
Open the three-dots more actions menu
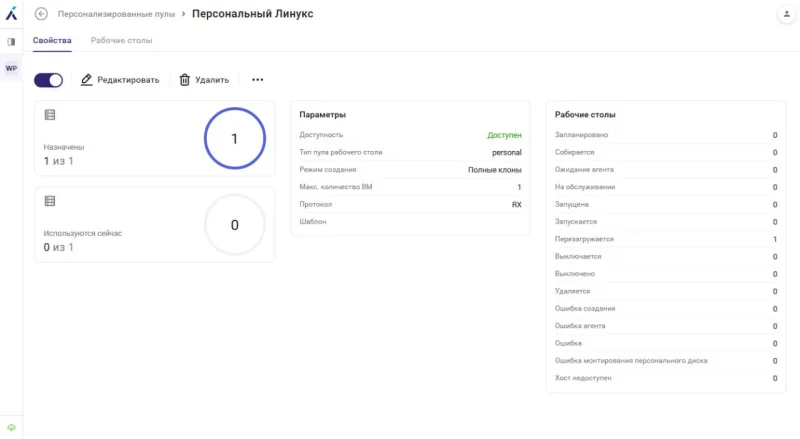[x=257, y=80]
